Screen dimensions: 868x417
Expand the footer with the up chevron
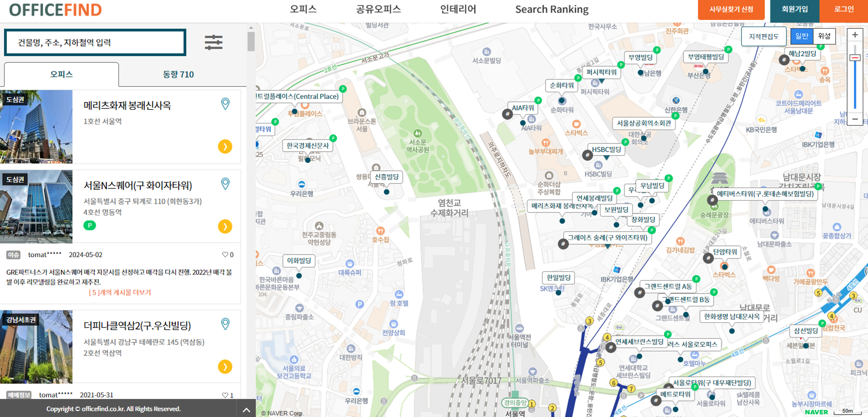click(x=246, y=409)
